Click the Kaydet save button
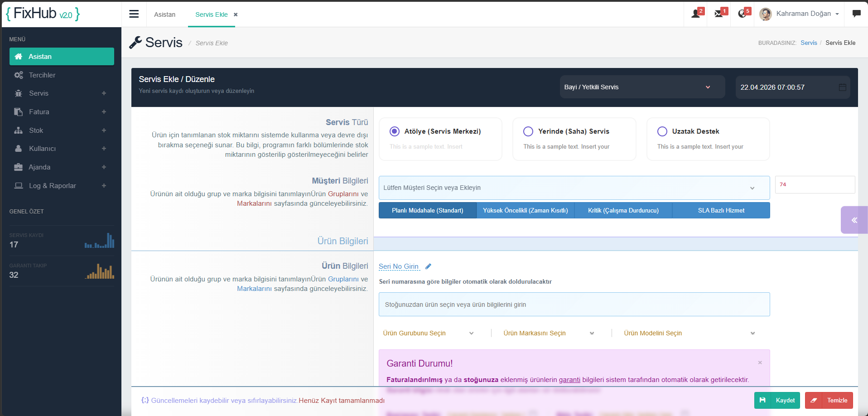This screenshot has height=416, width=868. pos(777,401)
